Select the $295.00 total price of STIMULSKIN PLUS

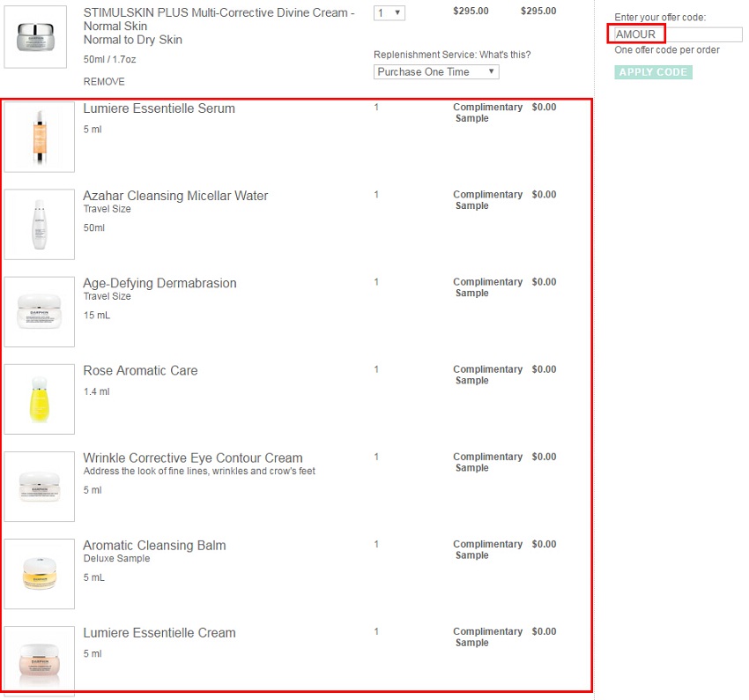[x=538, y=11]
